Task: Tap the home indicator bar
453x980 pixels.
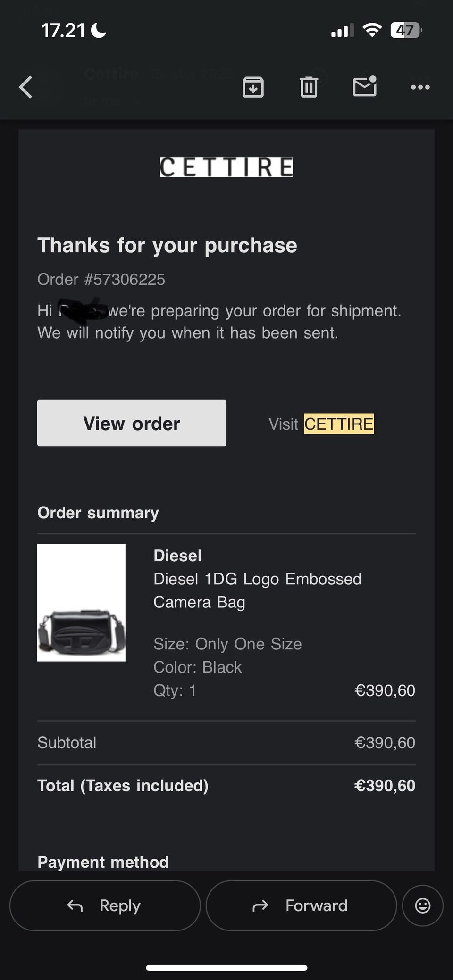Action: 226,968
